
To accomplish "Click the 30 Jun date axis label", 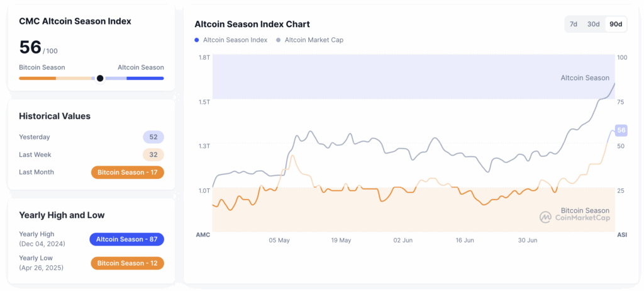I will (527, 241).
